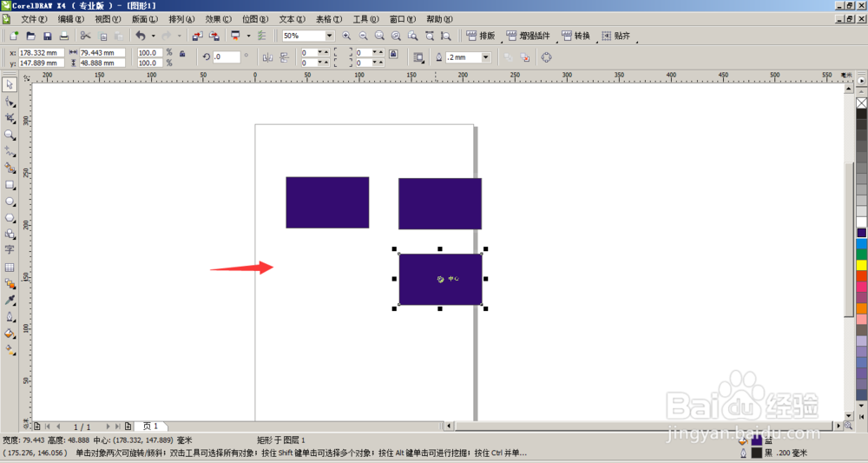Select the Interactive Fill tool
The height and width of the screenshot is (463, 868).
coord(10,350)
